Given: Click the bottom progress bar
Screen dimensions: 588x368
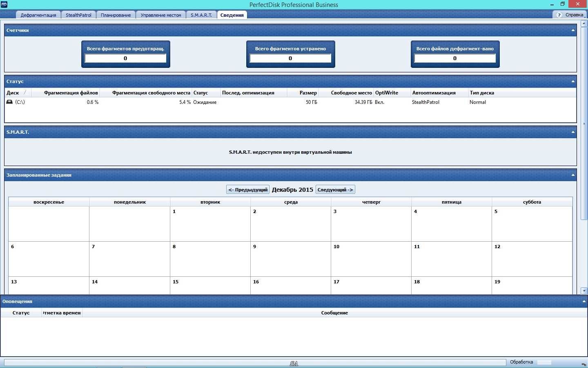Looking at the screenshot, I should [255, 362].
